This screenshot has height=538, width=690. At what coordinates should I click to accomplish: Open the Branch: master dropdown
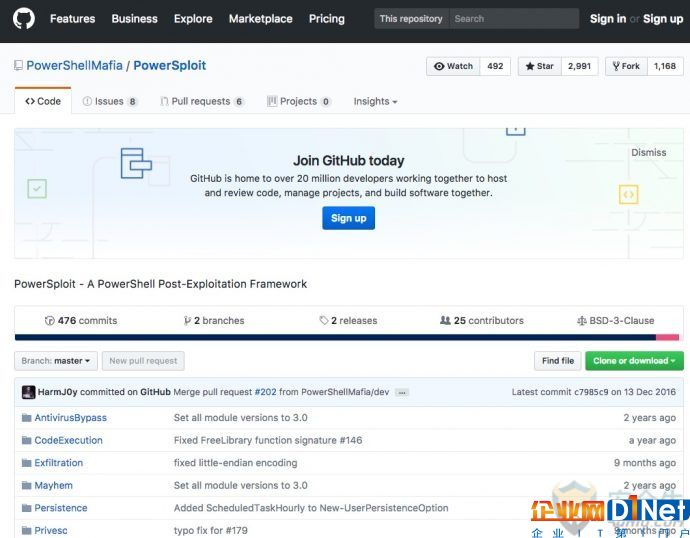tap(56, 361)
